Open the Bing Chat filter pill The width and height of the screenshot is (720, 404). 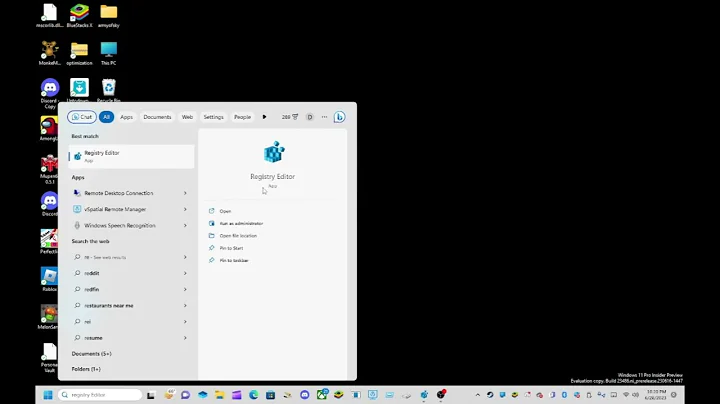82,117
